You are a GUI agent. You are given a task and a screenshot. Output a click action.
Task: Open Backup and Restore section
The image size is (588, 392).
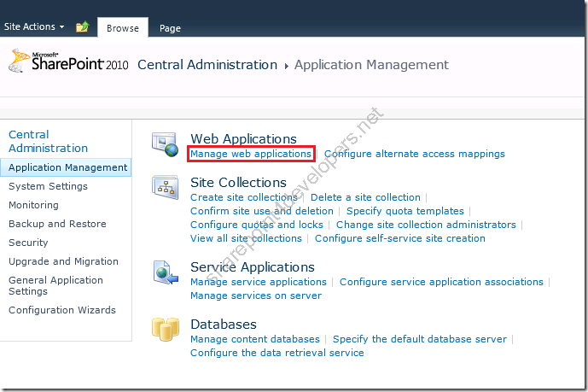(57, 224)
